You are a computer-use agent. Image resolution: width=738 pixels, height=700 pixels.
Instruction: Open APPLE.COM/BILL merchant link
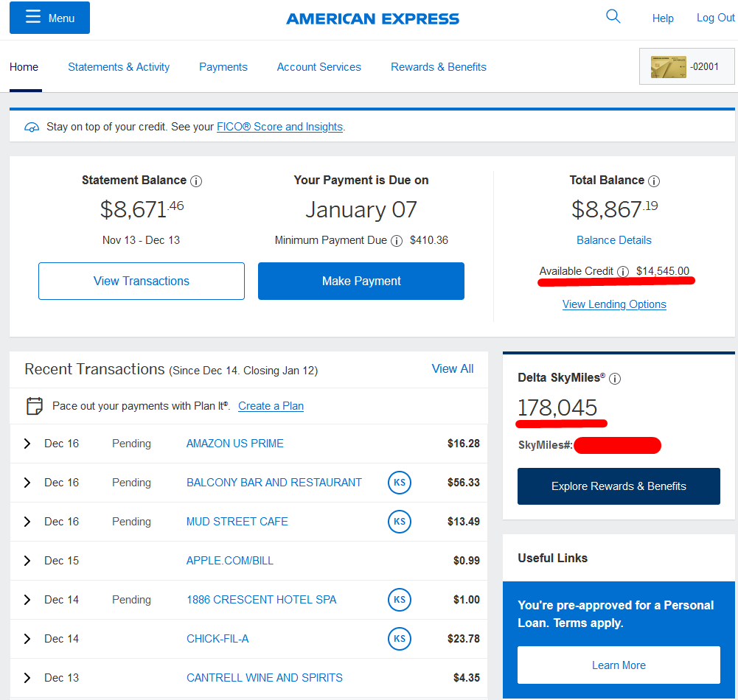coord(230,561)
